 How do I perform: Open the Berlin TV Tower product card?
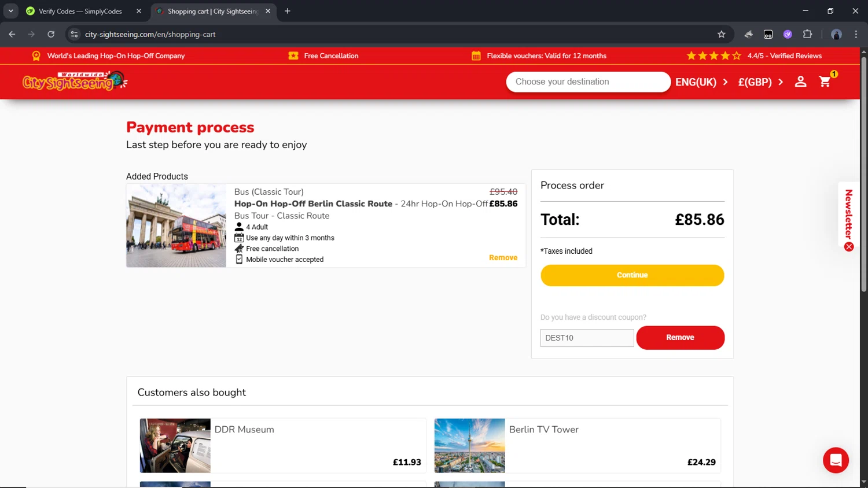click(578, 446)
